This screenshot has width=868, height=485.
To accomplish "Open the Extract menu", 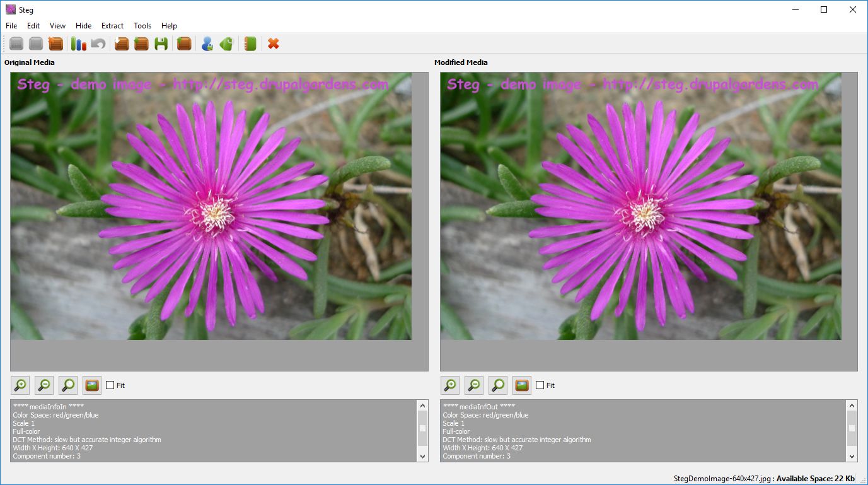I will click(113, 26).
